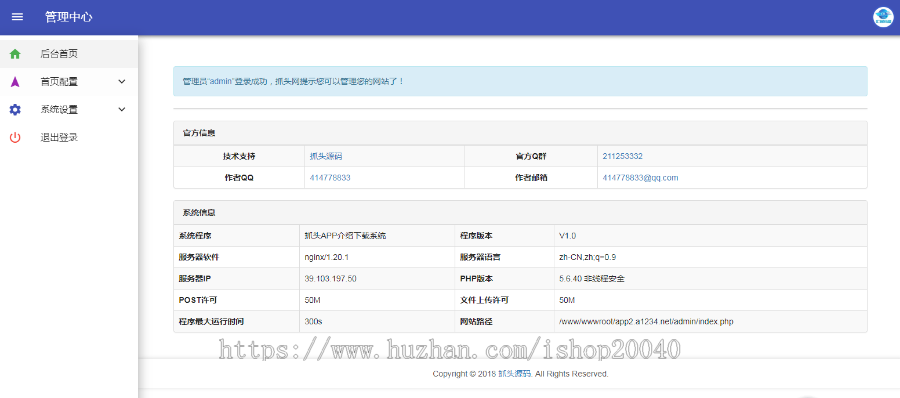The width and height of the screenshot is (900, 398).
Task: Click the /www/wwwroot admin/index.php path value
Action: 646,322
